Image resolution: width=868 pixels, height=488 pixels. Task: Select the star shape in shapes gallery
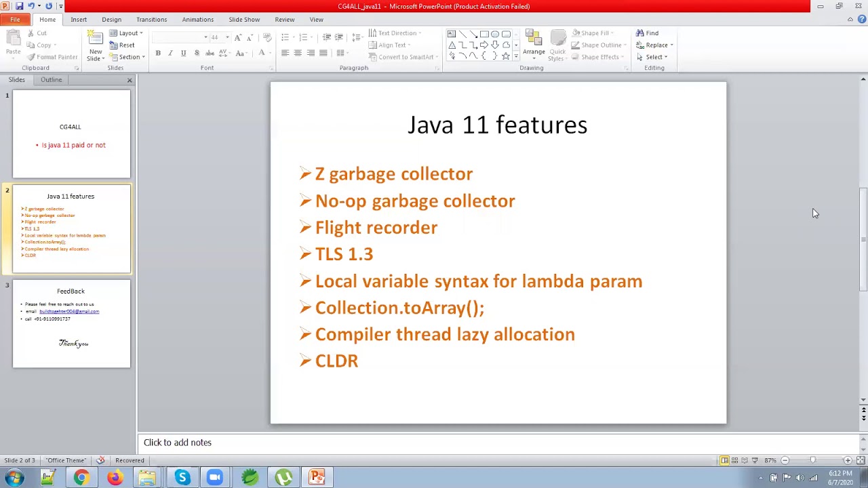[x=506, y=56]
